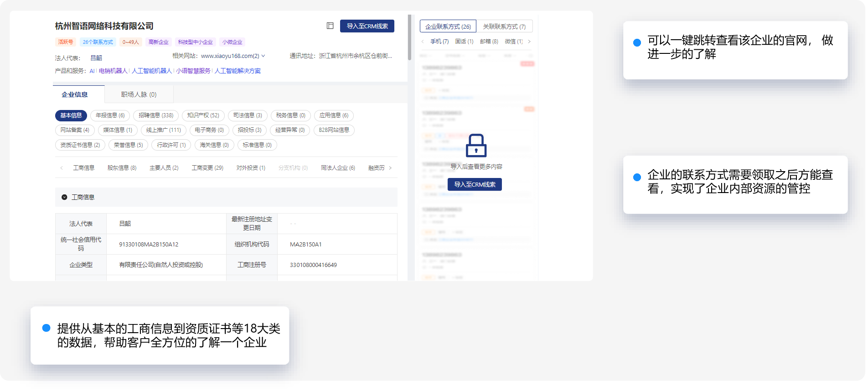Open the 电销机器人 product link
Screen dimensions: 868x392
[x=113, y=71]
